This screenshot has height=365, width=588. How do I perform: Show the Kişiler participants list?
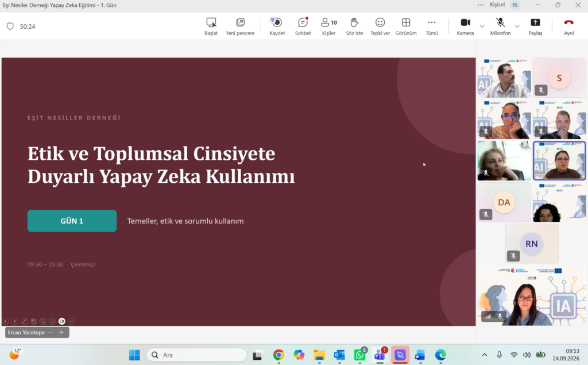tap(329, 26)
